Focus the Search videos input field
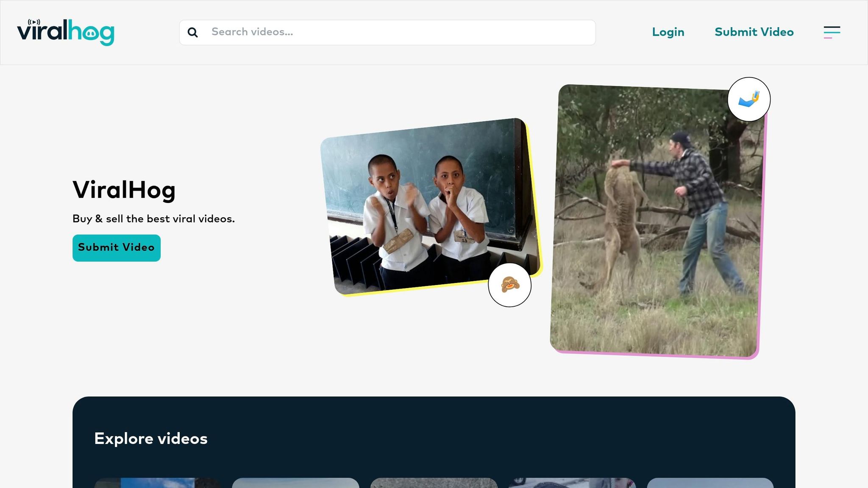868x488 pixels. [x=387, y=32]
